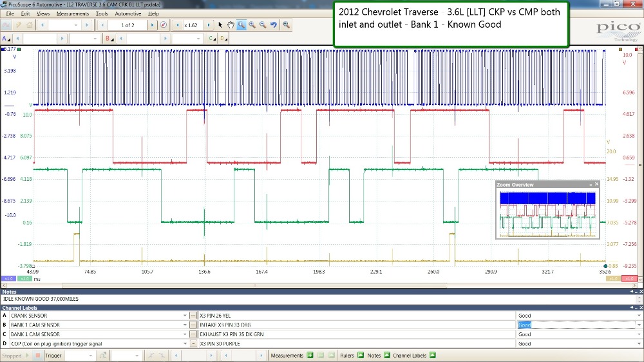The height and width of the screenshot is (362, 644).
Task: Click the zoom out magnifier icon
Action: click(x=263, y=25)
